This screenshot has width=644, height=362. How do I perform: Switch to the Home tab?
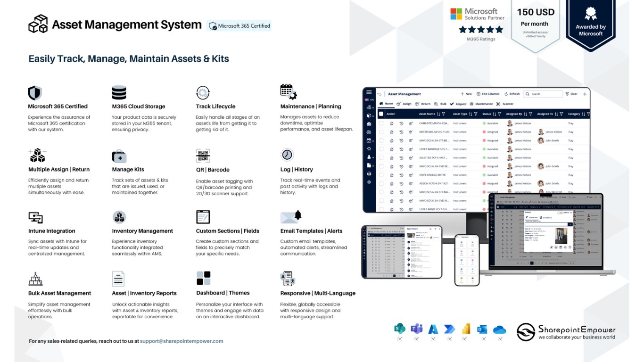[x=386, y=104]
